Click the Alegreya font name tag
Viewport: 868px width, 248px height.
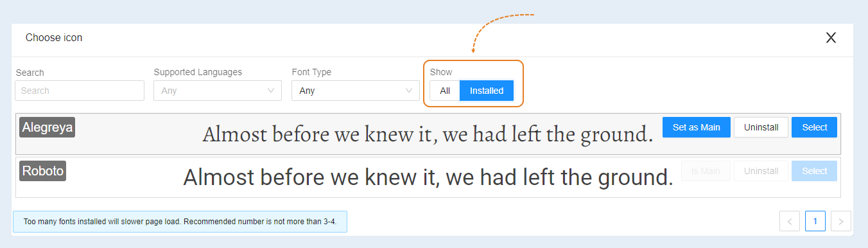click(48, 127)
